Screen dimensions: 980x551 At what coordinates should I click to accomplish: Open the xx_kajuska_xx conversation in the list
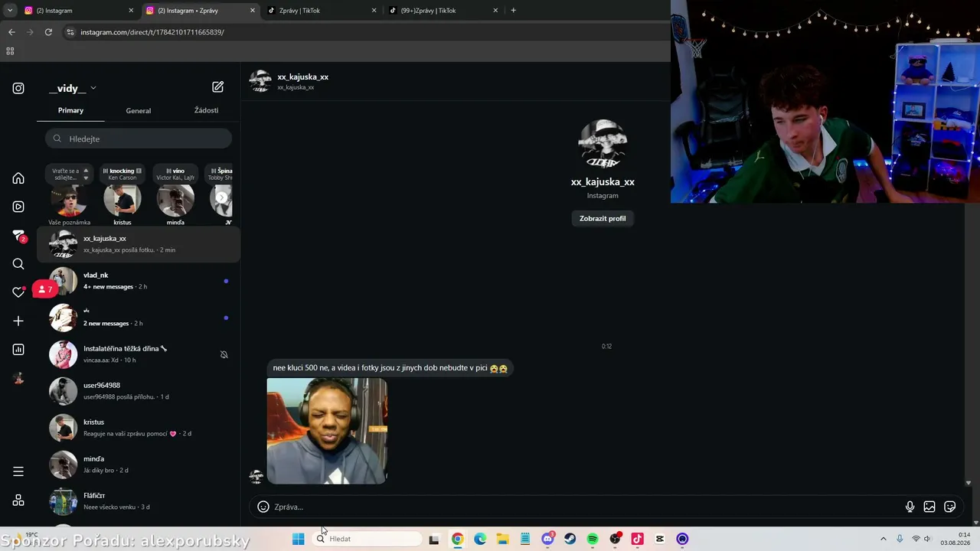coord(139,244)
